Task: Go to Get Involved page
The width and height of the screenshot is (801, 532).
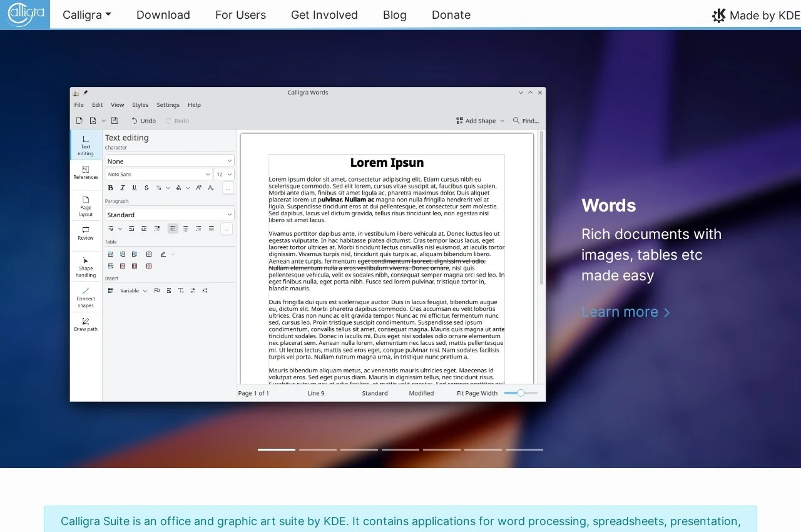Action: (x=324, y=15)
